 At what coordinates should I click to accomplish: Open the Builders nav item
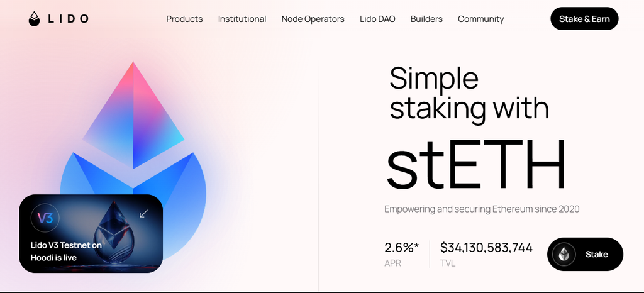pyautogui.click(x=427, y=19)
